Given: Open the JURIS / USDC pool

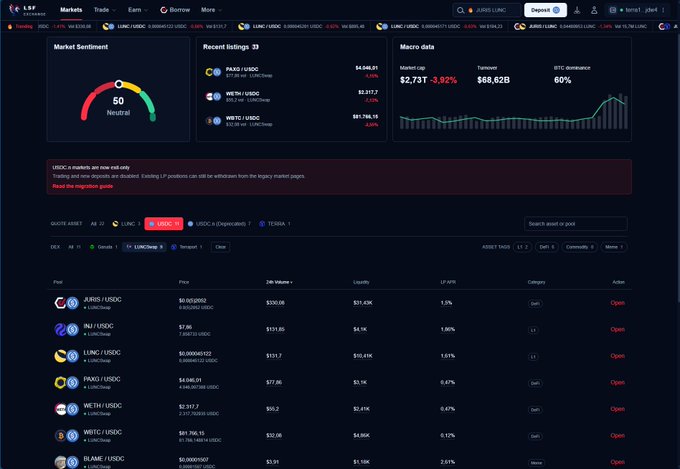Looking at the screenshot, I should coord(617,303).
